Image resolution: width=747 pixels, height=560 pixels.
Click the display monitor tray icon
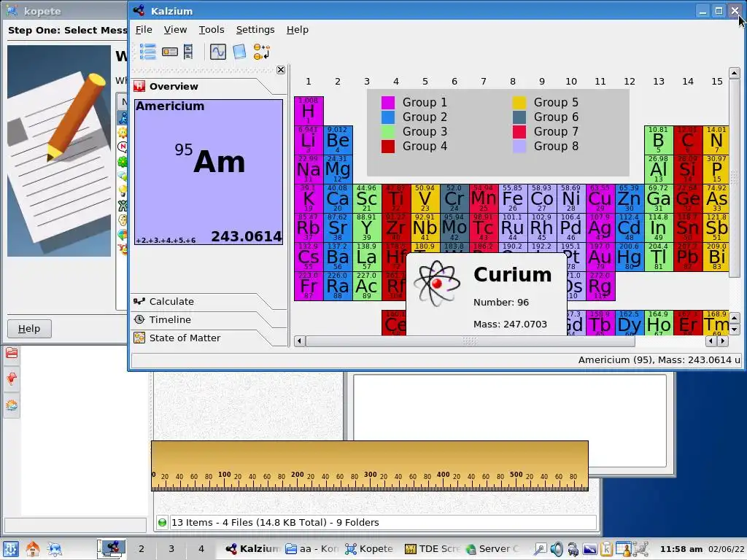[x=589, y=549]
